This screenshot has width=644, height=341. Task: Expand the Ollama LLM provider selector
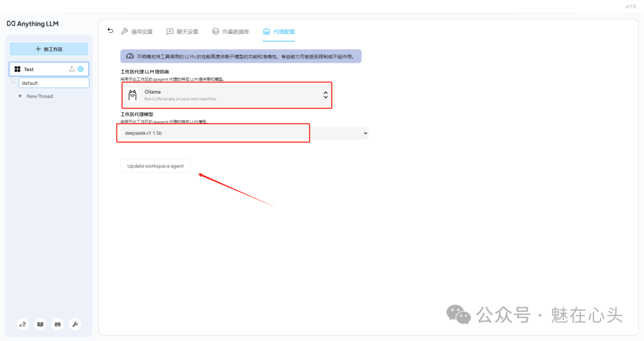[x=227, y=95]
